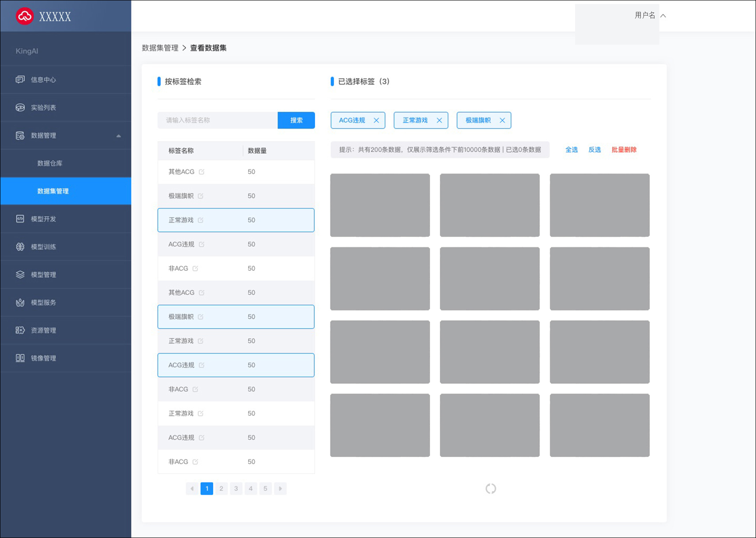Viewport: 756px width, 538px height.
Task: Click the 模型开发 code icon
Action: click(20, 219)
